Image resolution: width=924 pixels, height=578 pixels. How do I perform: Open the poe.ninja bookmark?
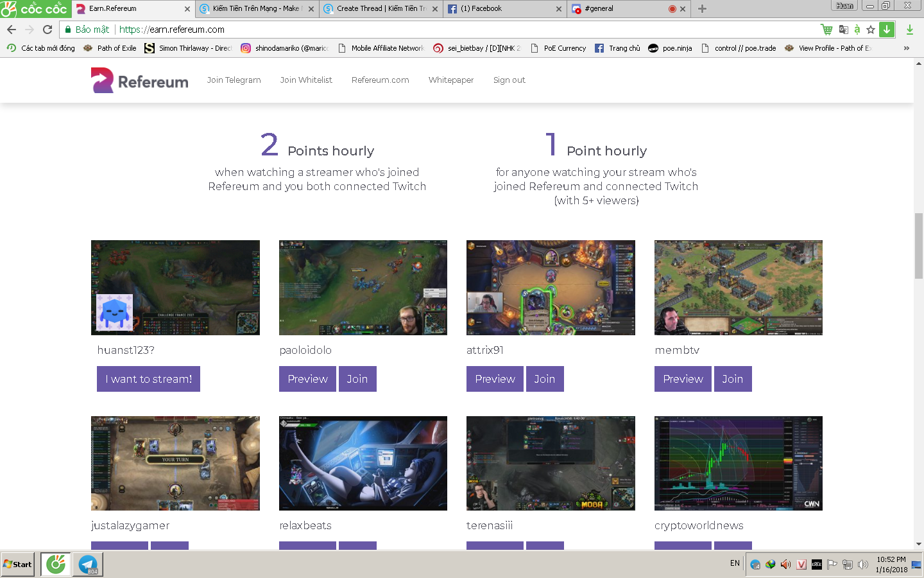point(670,48)
